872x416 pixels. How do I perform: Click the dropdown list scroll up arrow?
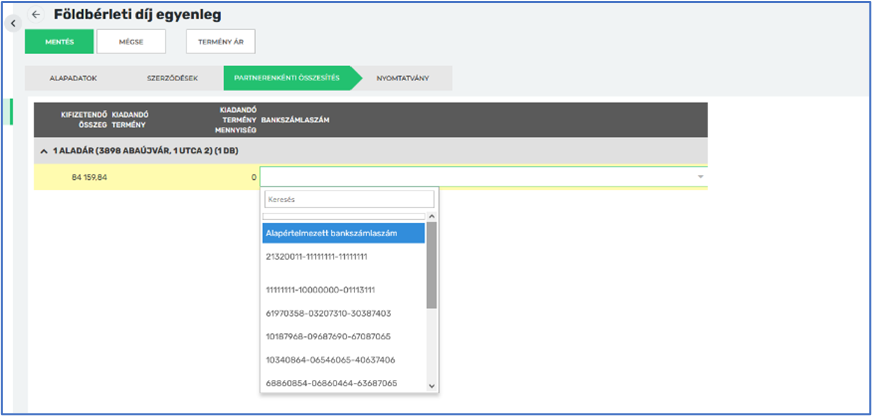(x=432, y=216)
